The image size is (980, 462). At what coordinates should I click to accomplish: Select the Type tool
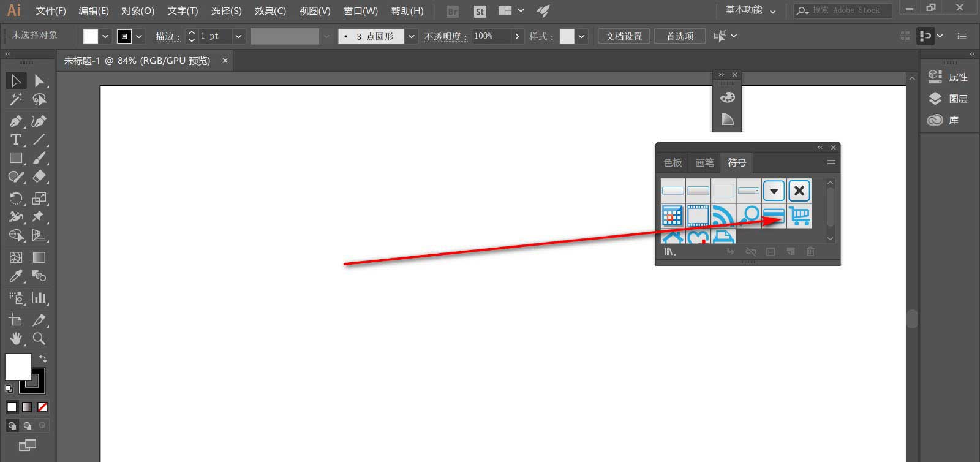pos(16,140)
